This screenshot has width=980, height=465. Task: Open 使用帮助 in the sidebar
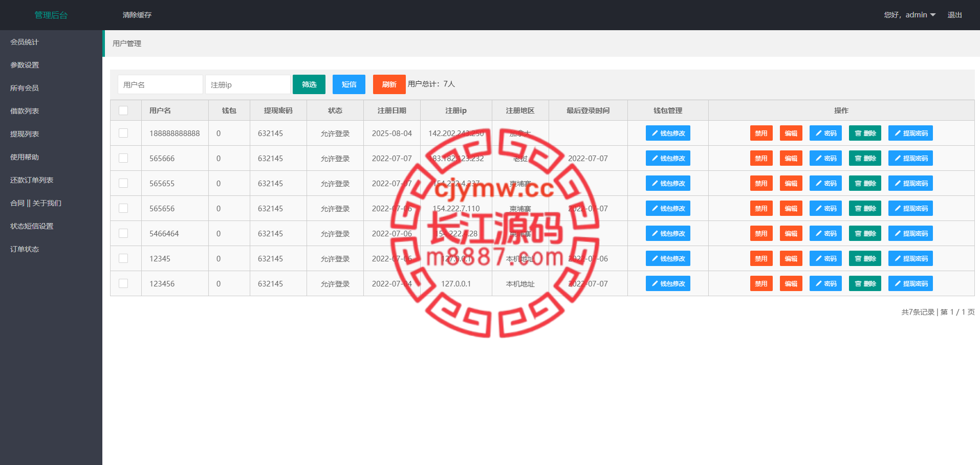pos(51,157)
